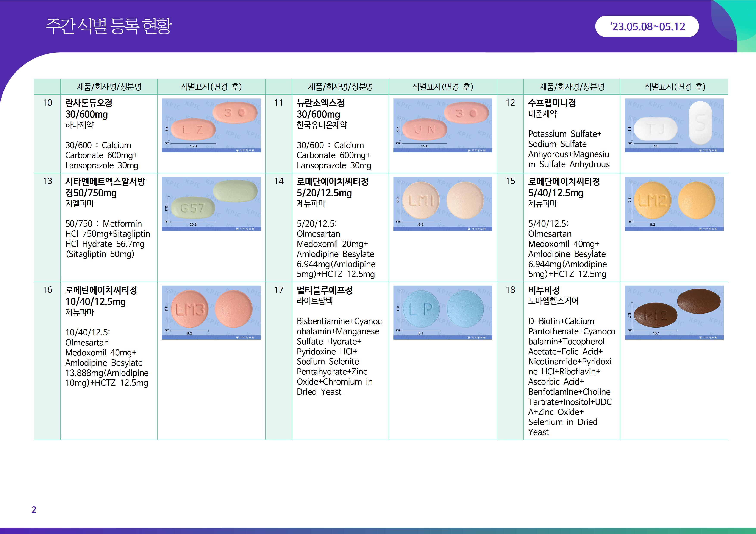Click page number 2 at bottom left

pos(34,510)
